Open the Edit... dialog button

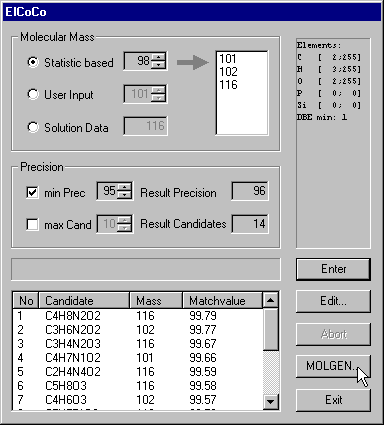point(333,301)
